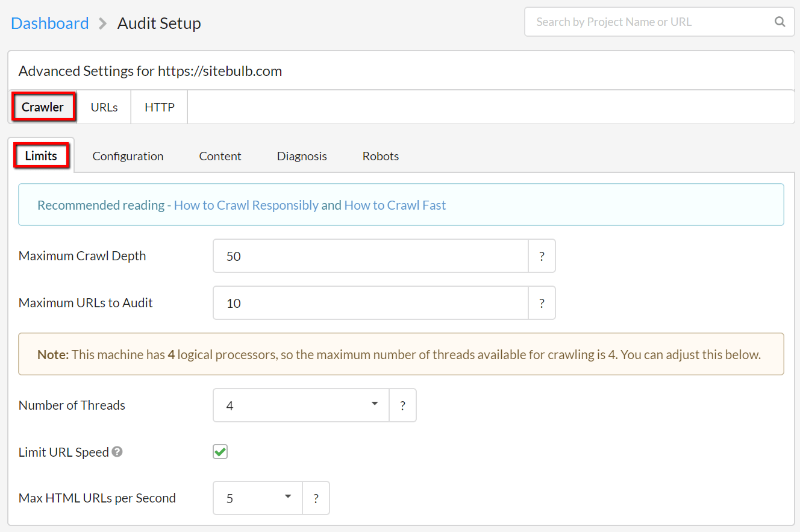Screen dimensions: 800x532
Task: Click the Number of Threads label
Action: click(72, 405)
